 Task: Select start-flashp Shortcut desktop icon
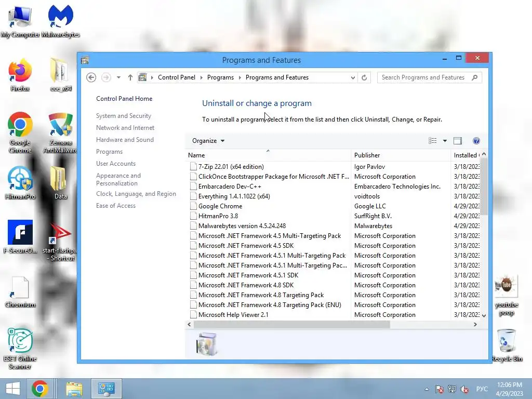(x=60, y=241)
